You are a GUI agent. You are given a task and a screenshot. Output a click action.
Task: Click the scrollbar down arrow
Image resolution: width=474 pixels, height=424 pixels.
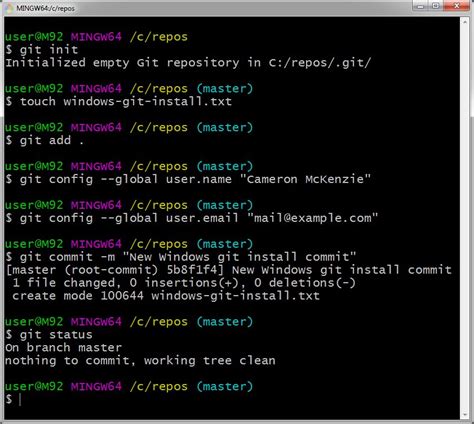click(465, 415)
